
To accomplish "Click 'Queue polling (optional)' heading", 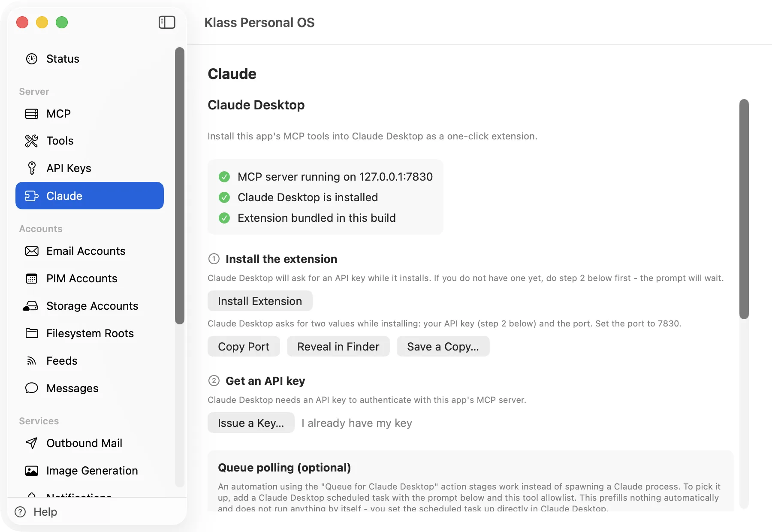I will tap(284, 468).
